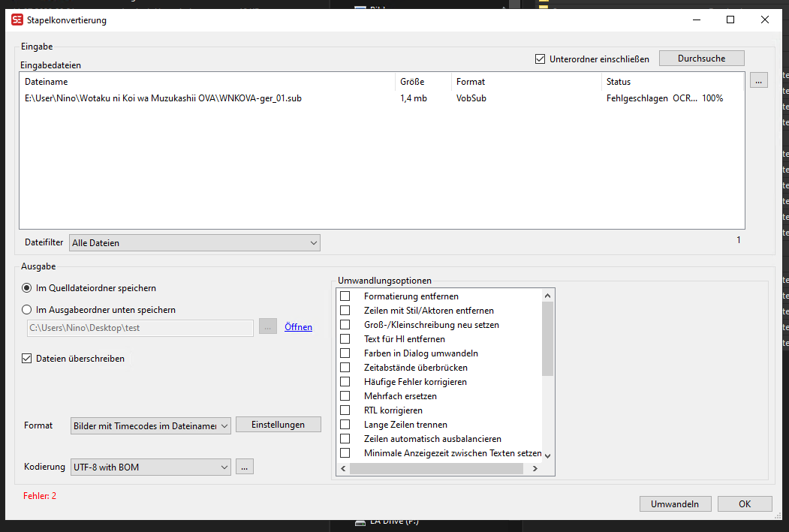Click the scroll-down arrow in Umwandlungsoptionen
Screen dimensions: 789x532
pos(547,455)
